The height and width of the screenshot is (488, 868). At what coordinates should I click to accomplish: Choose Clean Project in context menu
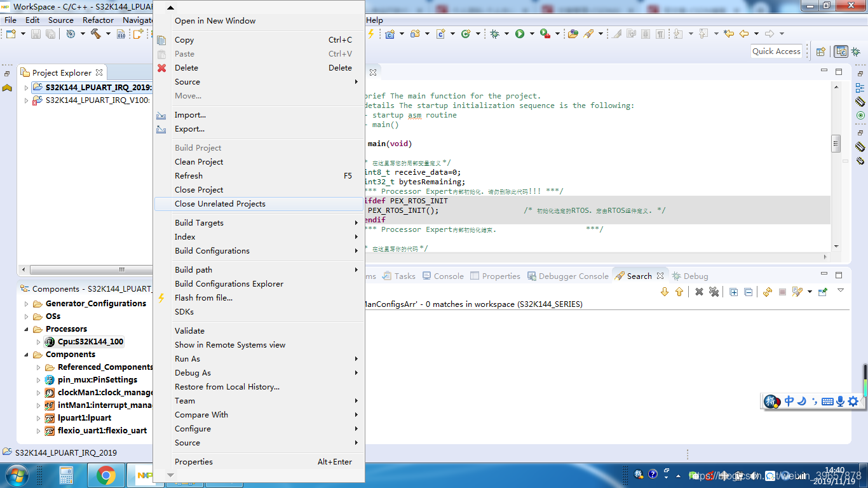point(259,162)
